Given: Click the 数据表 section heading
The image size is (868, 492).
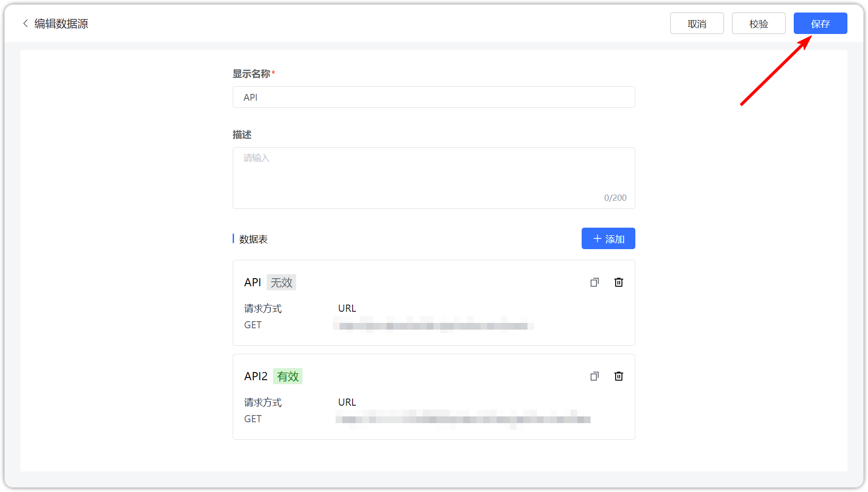Looking at the screenshot, I should click(x=252, y=239).
